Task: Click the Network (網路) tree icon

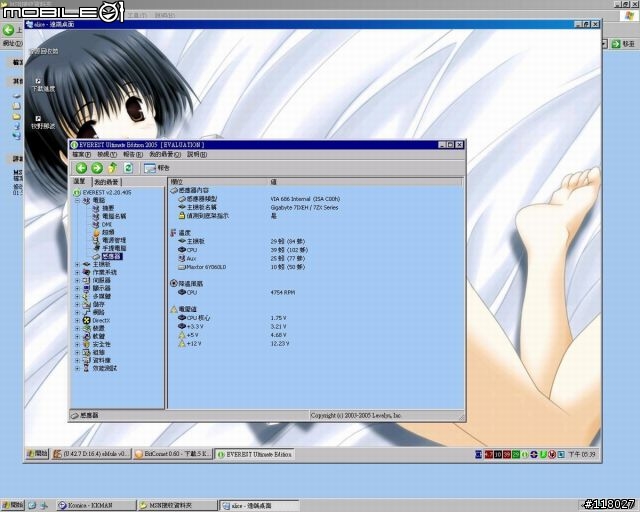Action: click(x=86, y=312)
